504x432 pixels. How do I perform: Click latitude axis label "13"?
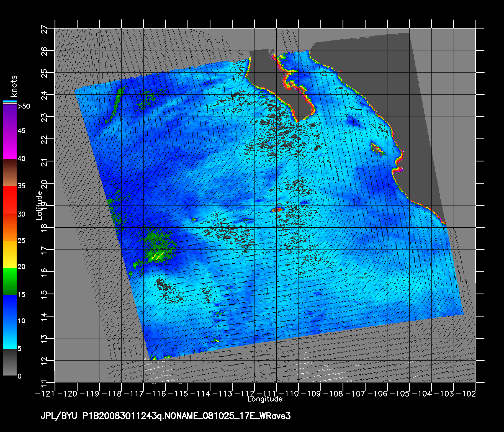[x=44, y=340]
